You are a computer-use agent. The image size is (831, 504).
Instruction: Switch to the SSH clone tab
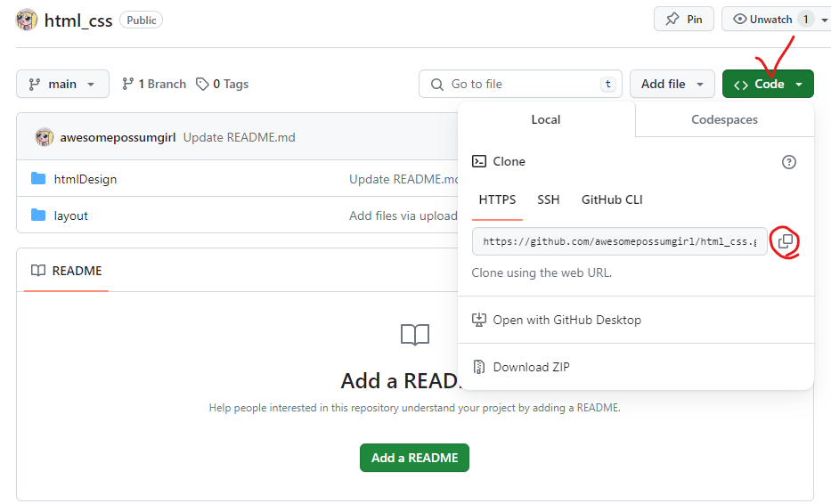(x=549, y=199)
